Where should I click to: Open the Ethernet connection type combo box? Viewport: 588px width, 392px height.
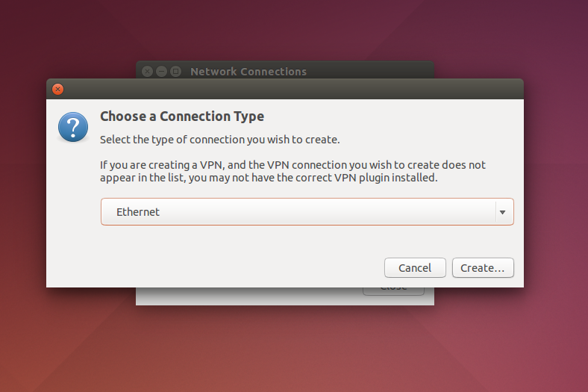[307, 211]
